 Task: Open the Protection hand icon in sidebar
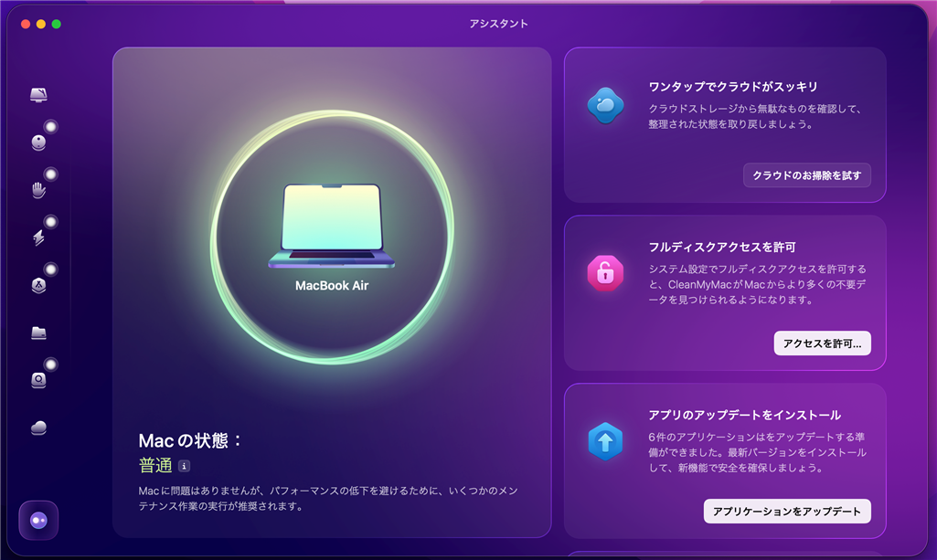coord(38,190)
